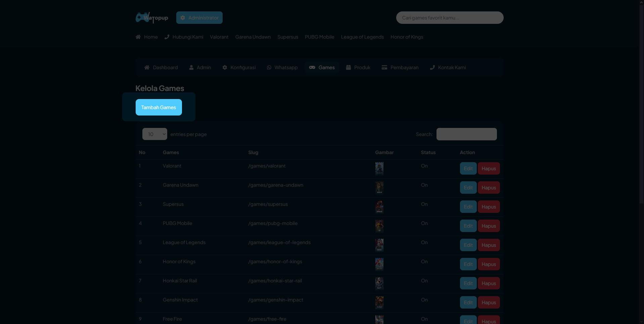
Task: Click the Supersus row thumbnail image
Action: [x=379, y=207]
